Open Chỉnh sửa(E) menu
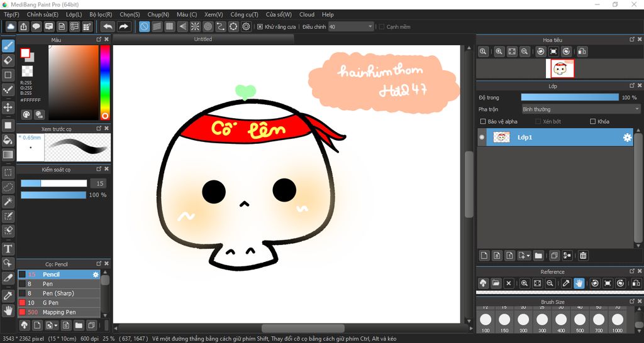 (43, 14)
